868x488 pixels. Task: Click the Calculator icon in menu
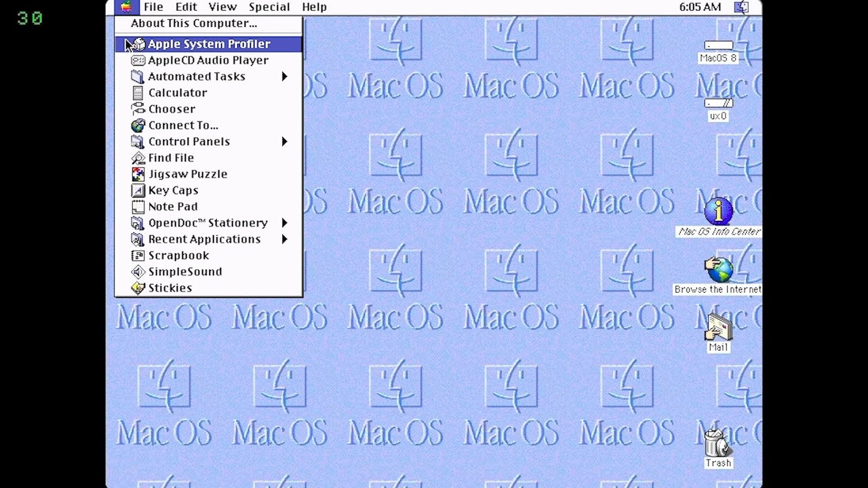pos(138,93)
